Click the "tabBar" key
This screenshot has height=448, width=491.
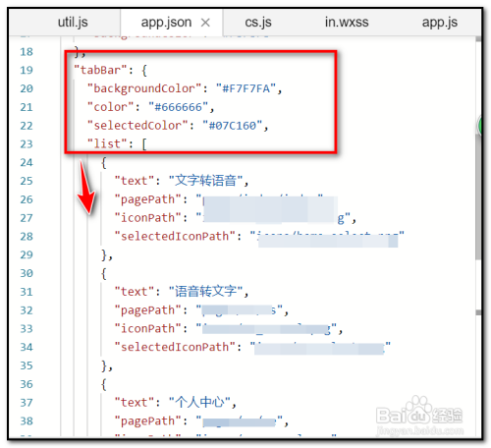click(x=100, y=70)
